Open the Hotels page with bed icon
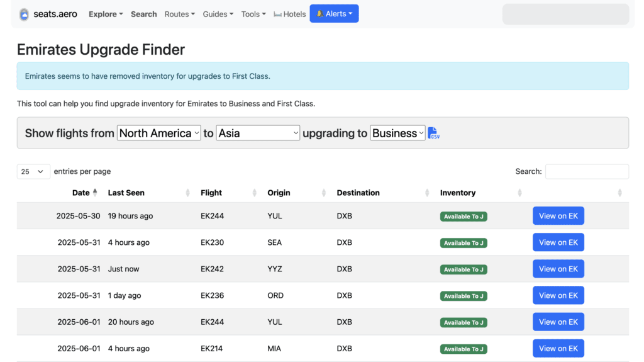This screenshot has height=362, width=644. (289, 14)
